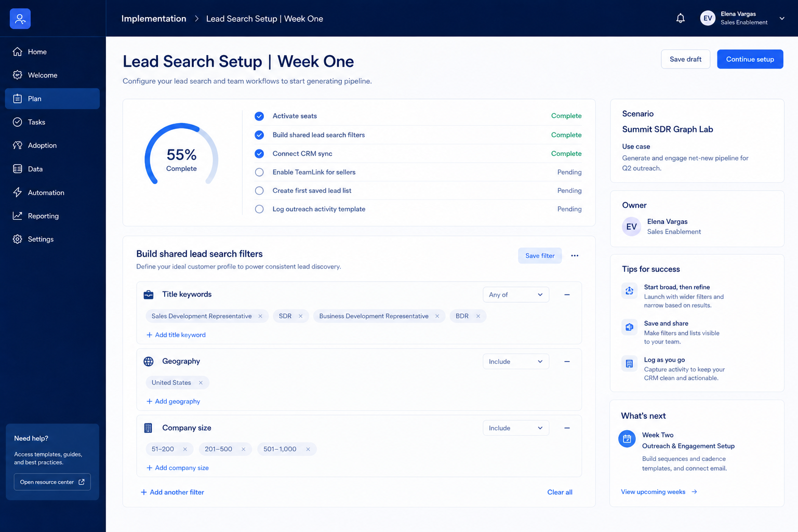
Task: Click the Save filter button
Action: pos(540,256)
